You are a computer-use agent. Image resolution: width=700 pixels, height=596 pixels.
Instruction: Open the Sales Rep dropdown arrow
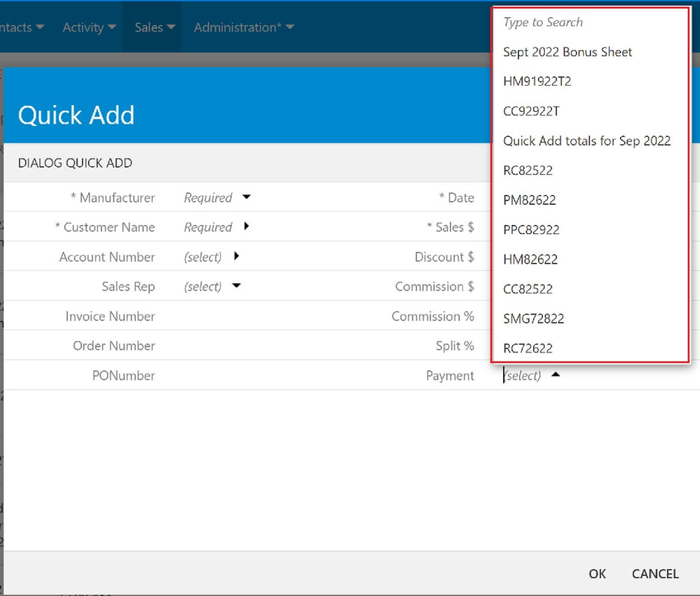pos(236,285)
